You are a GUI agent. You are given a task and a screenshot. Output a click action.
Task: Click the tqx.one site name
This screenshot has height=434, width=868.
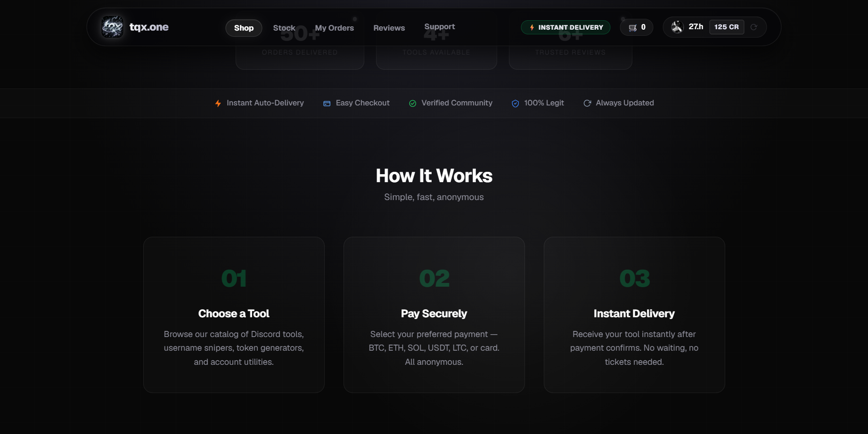(149, 27)
